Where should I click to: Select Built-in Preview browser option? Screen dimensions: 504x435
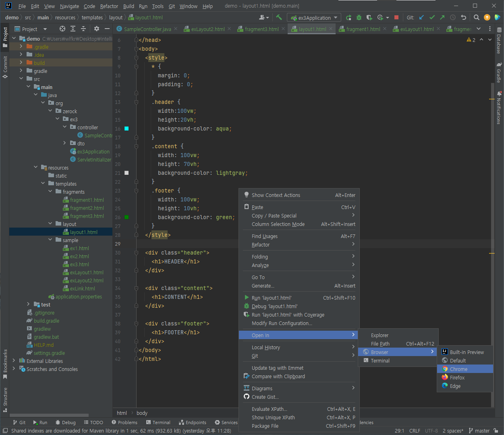point(465,352)
